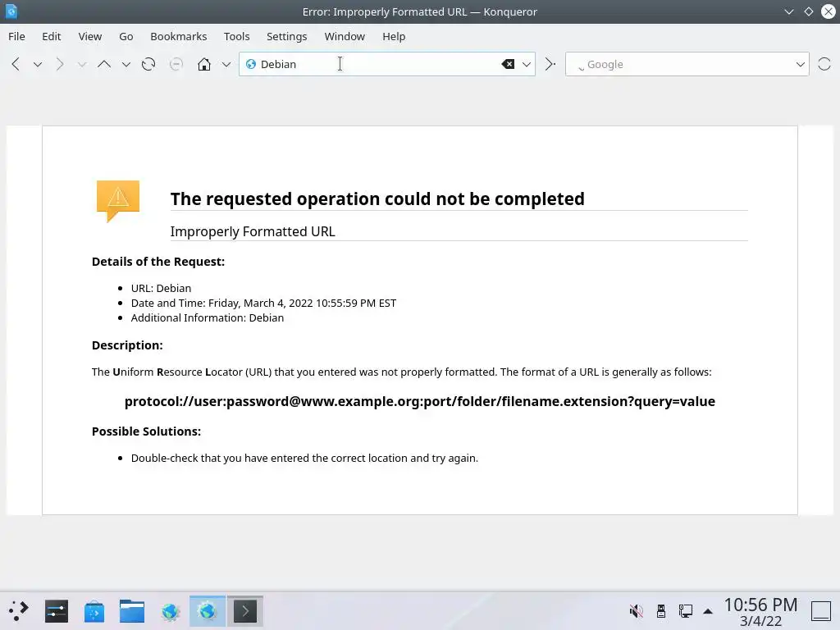Open the Bookmarks menu
The image size is (840, 630).
click(178, 36)
